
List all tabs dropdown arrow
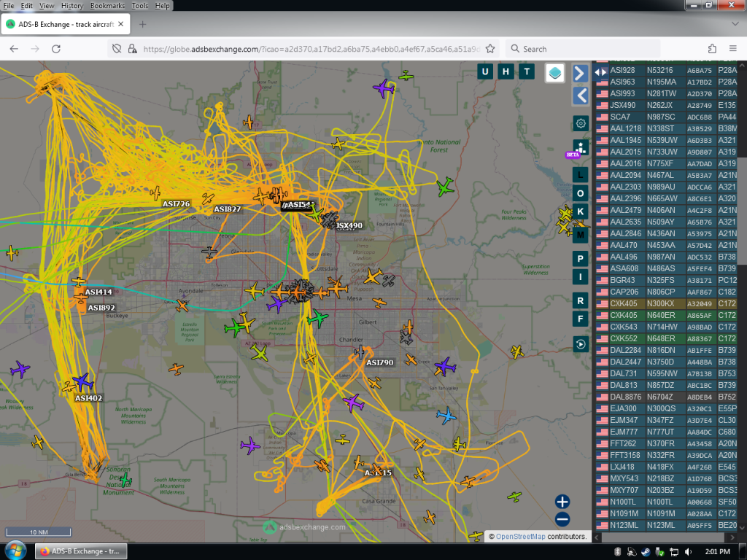[x=735, y=24]
